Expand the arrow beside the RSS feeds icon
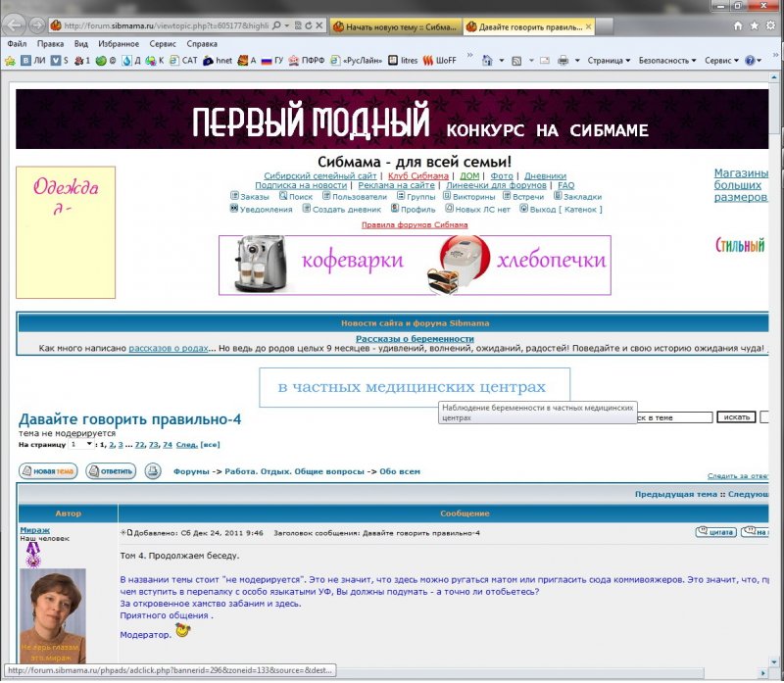Screen dimensions: 784x683 (531, 61)
